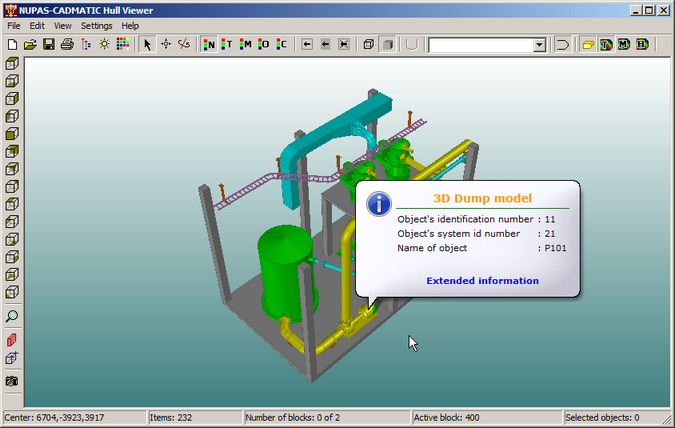
Task: Click the red box sidebar icon
Action: (12, 340)
